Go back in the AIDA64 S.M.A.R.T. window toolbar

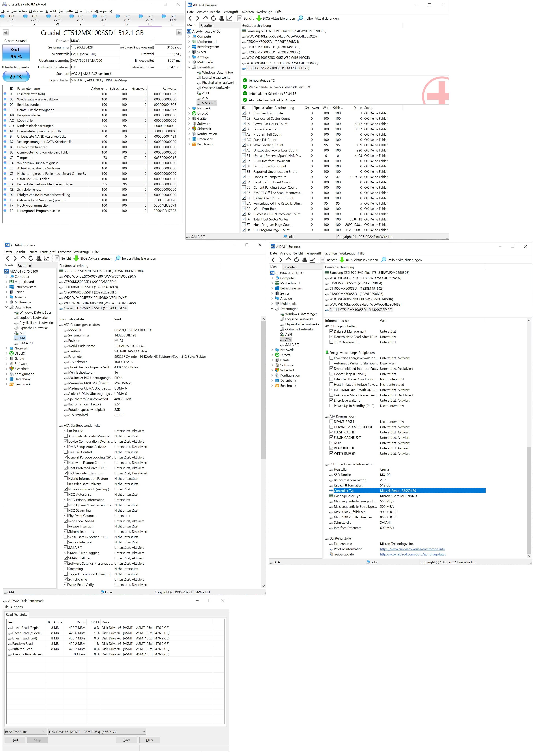coord(190,18)
